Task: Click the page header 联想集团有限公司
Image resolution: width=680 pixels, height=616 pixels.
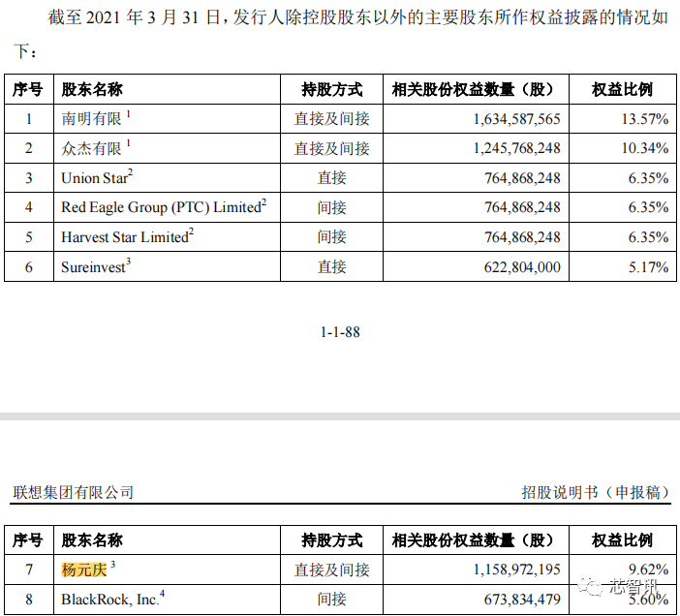Action: pos(74,492)
